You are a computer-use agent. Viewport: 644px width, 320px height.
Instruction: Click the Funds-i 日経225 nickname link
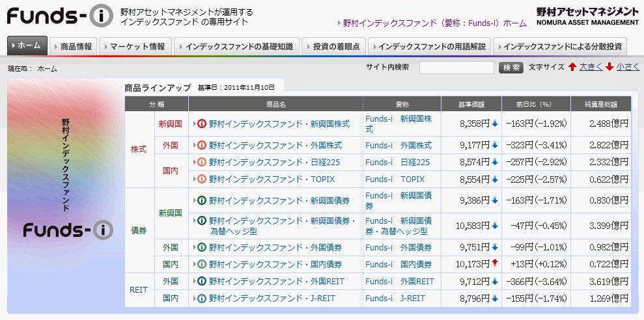(x=398, y=163)
